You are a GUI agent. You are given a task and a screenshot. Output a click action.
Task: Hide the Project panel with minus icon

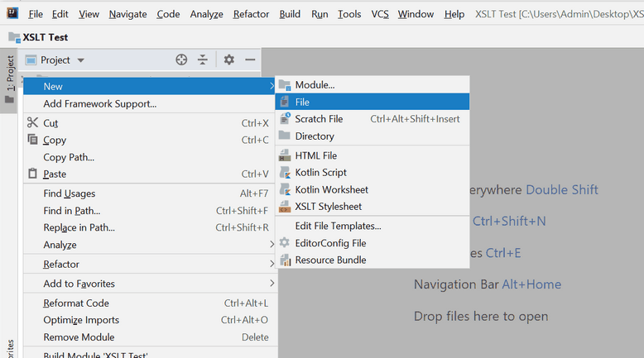click(250, 60)
